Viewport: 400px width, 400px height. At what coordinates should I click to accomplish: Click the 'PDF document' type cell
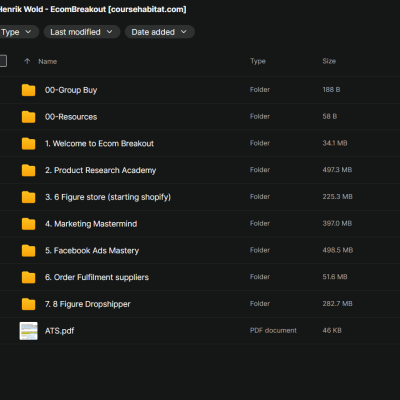(x=273, y=330)
